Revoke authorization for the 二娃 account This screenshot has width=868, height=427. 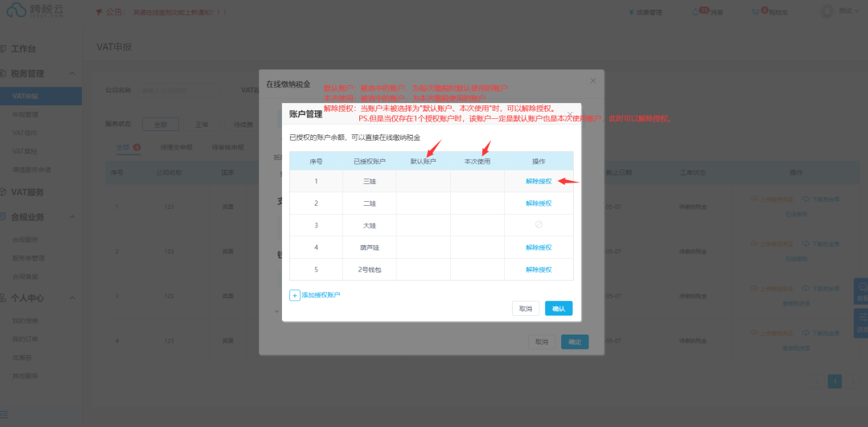(x=538, y=203)
